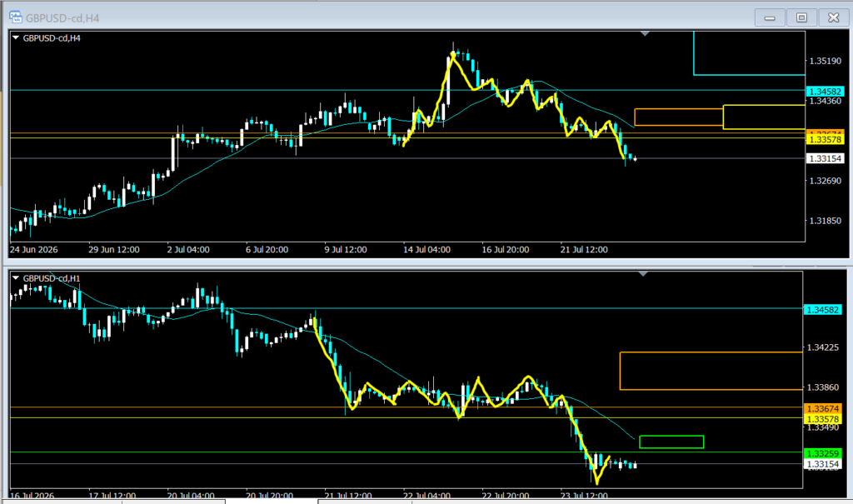
Task: Maximize the GBPUSD-cd,H4 chart window
Action: (801, 18)
